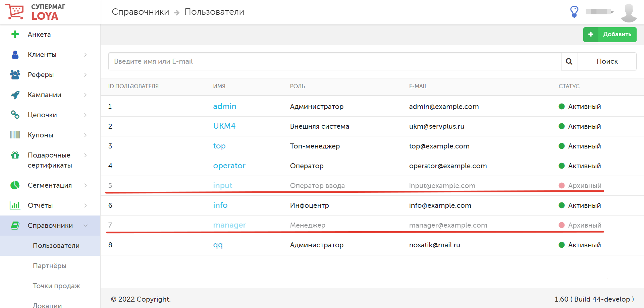Open the UKM4 user link
This screenshot has height=308, width=644.
pos(224,126)
